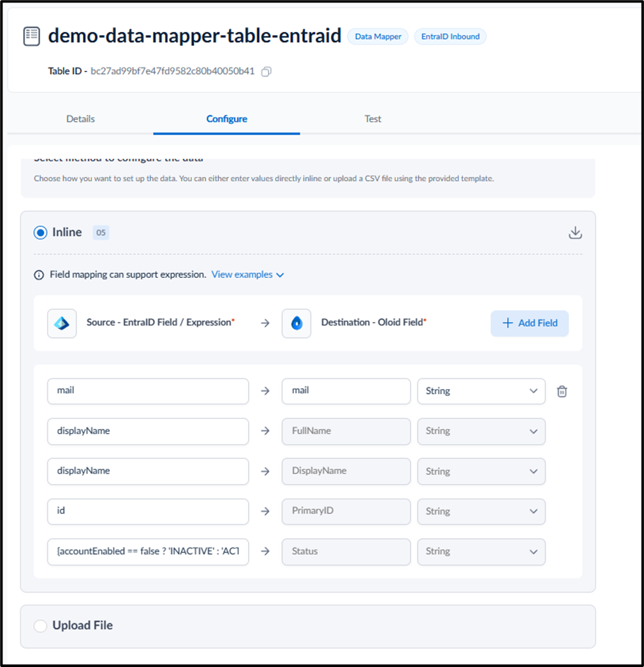644x667 pixels.
Task: Click the DisplayName destination field
Action: [346, 471]
